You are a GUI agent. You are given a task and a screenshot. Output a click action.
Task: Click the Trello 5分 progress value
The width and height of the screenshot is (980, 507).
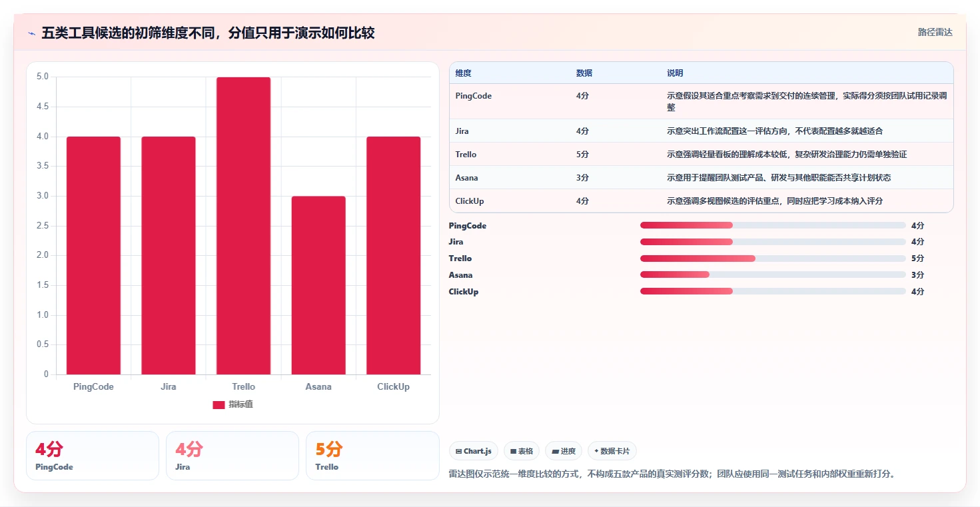[x=917, y=258]
